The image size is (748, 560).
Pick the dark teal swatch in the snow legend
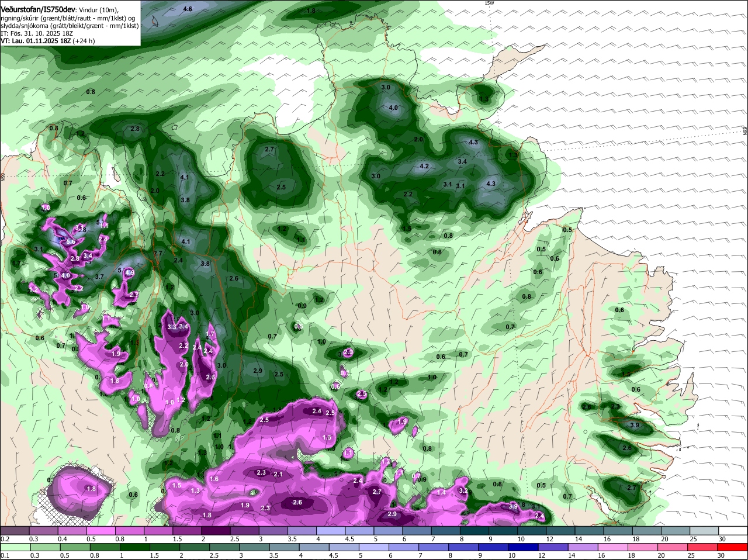click(x=475, y=531)
